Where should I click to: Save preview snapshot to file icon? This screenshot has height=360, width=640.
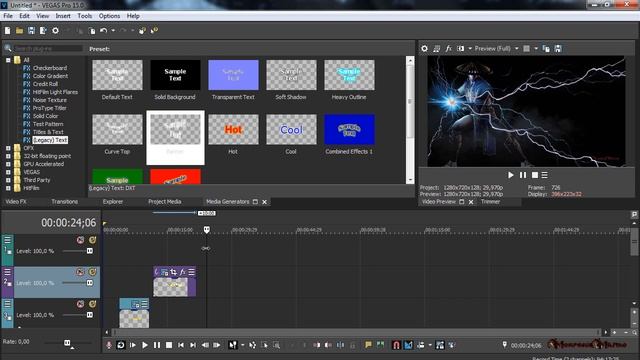point(558,49)
